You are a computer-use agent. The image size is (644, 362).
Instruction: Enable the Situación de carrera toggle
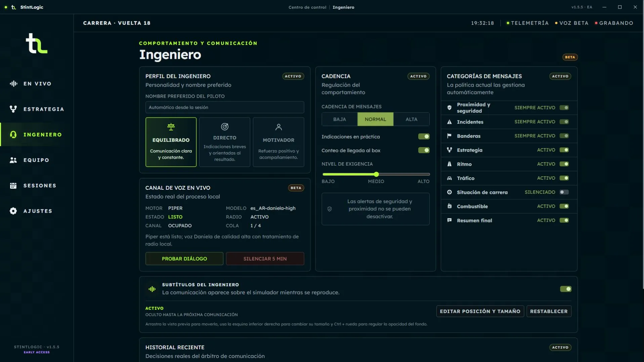tap(564, 192)
